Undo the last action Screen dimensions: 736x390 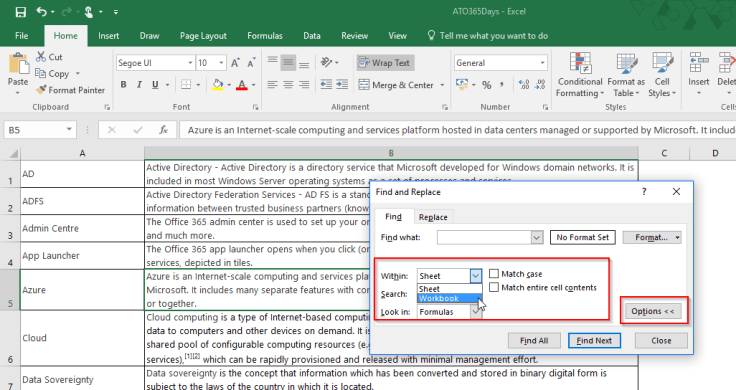tap(42, 11)
